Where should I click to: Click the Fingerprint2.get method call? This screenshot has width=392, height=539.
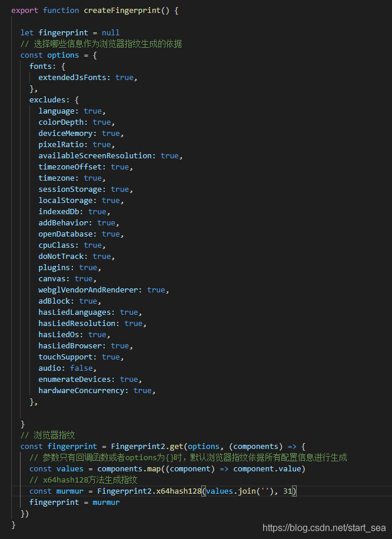[x=147, y=446]
